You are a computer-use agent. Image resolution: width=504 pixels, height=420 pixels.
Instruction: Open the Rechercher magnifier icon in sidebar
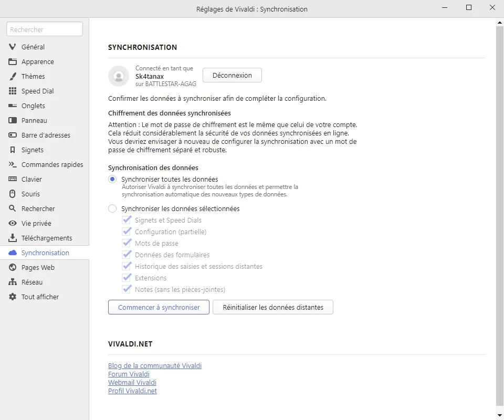pos(12,208)
